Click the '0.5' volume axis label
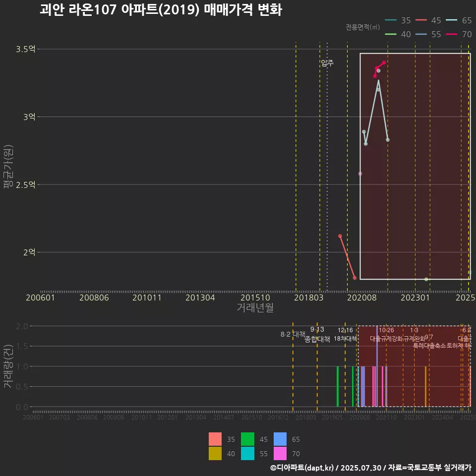 [x=22, y=387]
